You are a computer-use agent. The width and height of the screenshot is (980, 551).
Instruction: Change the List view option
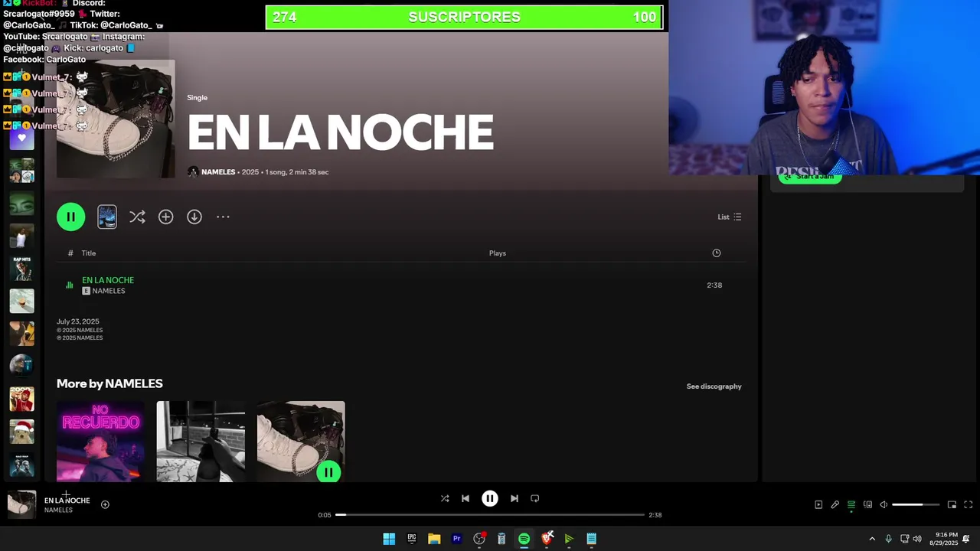pyautogui.click(x=730, y=217)
